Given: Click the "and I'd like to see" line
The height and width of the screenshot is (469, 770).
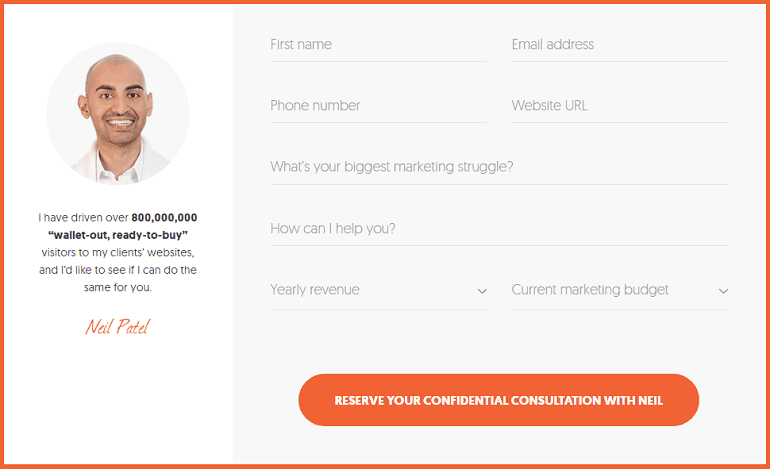Looking at the screenshot, I should [x=118, y=270].
